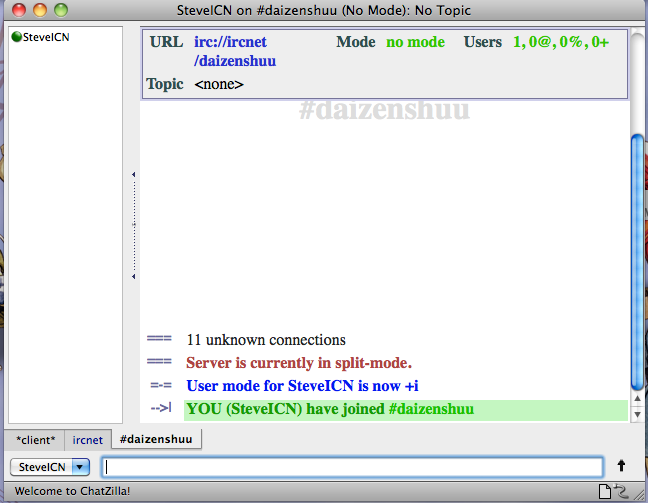Click the connection arrows icon in status bar
This screenshot has height=503, width=648.
tap(621, 490)
